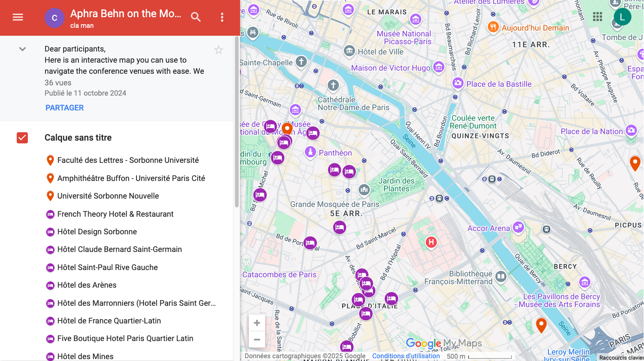Screen dimensions: 644x361
Task: Click the Cathédrale Notre-Dame church icon
Action: [x=333, y=85]
